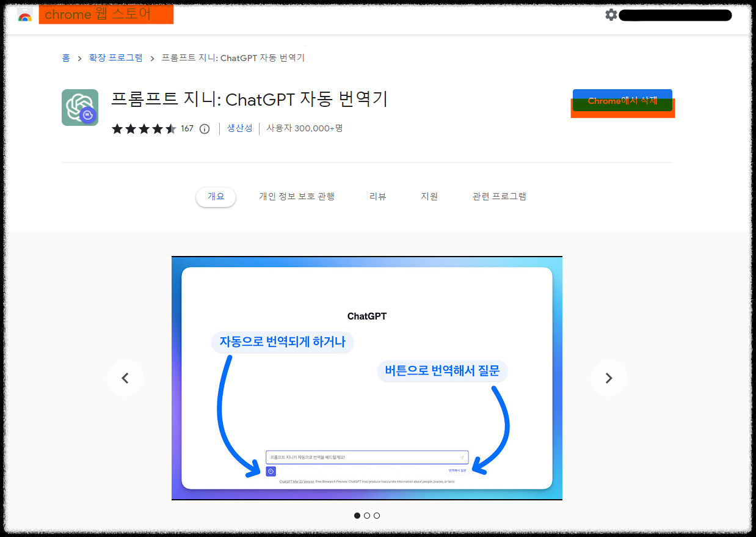756x537 pixels.
Task: Select the 지원 tab
Action: coord(429,196)
